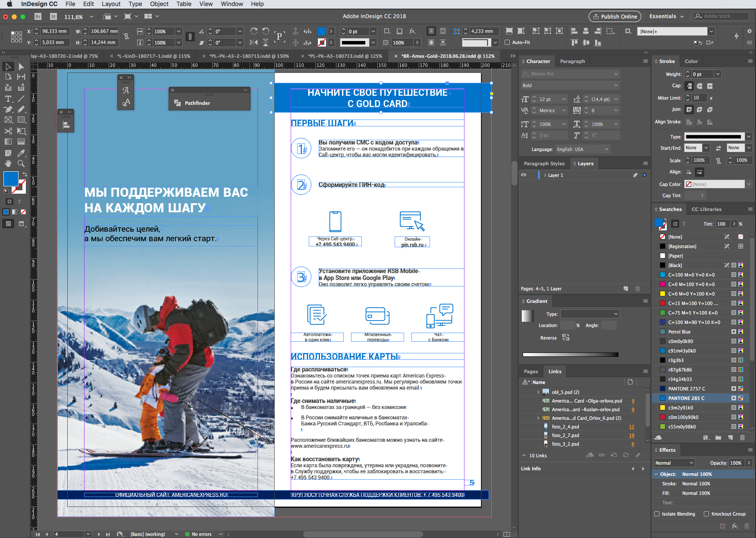The image size is (756, 538).
Task: Expand Layer 1 disclosure arrow
Action: click(x=545, y=175)
